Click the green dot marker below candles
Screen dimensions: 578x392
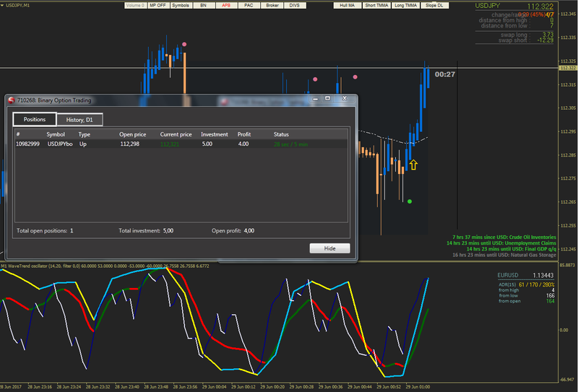410,201
